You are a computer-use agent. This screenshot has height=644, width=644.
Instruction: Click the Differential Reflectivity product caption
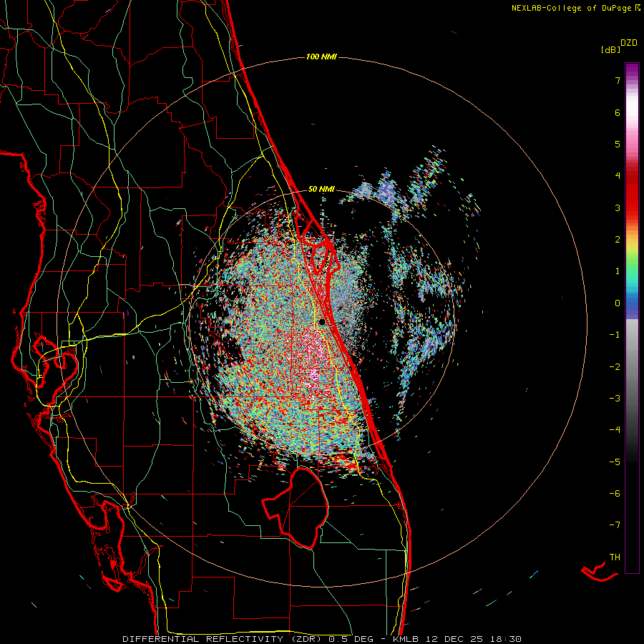tap(322, 639)
